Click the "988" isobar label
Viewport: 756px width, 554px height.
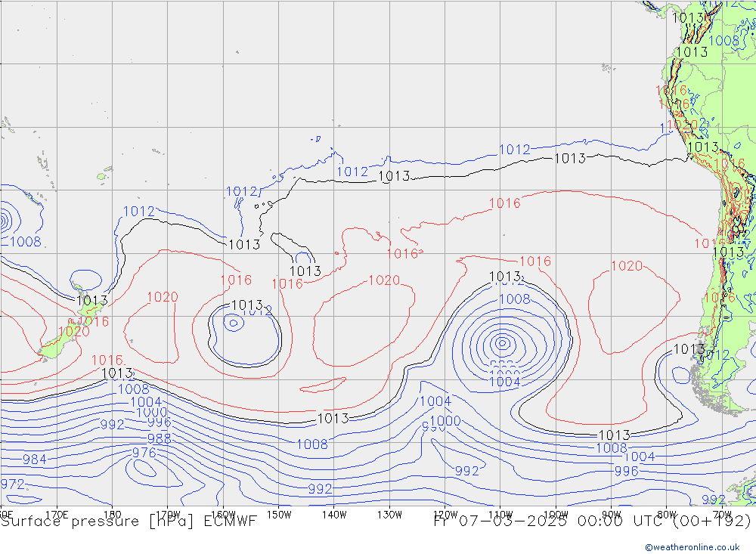click(159, 439)
